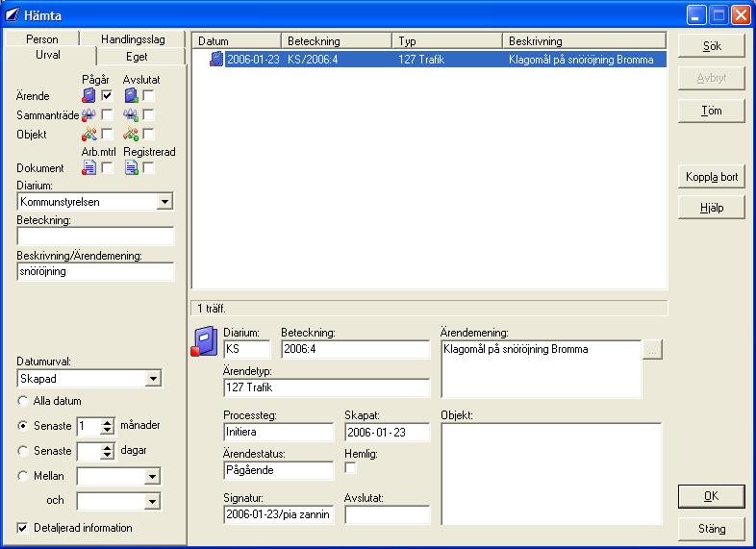The height and width of the screenshot is (549, 756).
Task: Click the Registrerad document icon
Action: point(131,167)
